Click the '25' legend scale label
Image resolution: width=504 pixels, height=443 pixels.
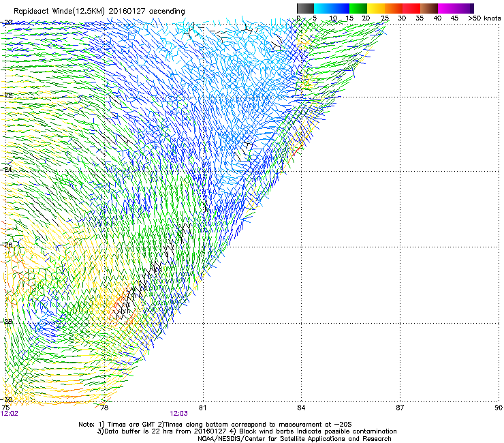tap(385, 18)
